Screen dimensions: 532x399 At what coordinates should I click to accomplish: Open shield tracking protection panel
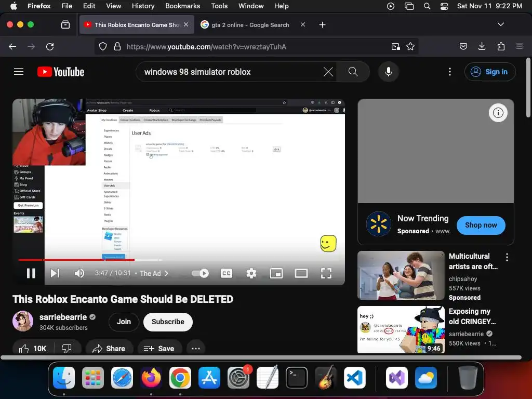click(x=102, y=46)
